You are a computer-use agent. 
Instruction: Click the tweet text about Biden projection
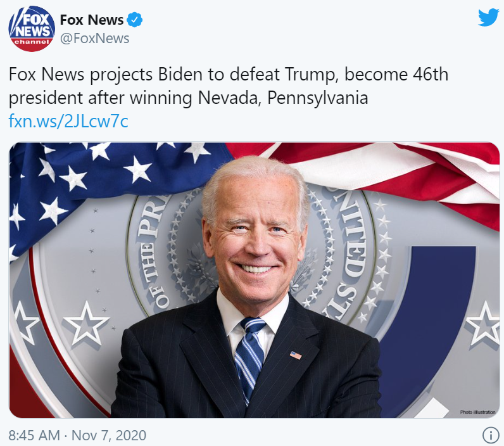click(228, 86)
